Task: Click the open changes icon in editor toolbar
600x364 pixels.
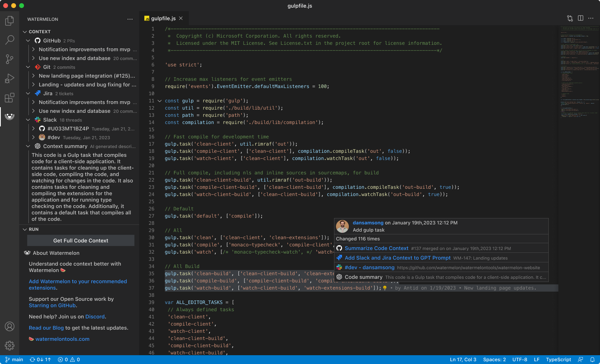Action: point(570,18)
